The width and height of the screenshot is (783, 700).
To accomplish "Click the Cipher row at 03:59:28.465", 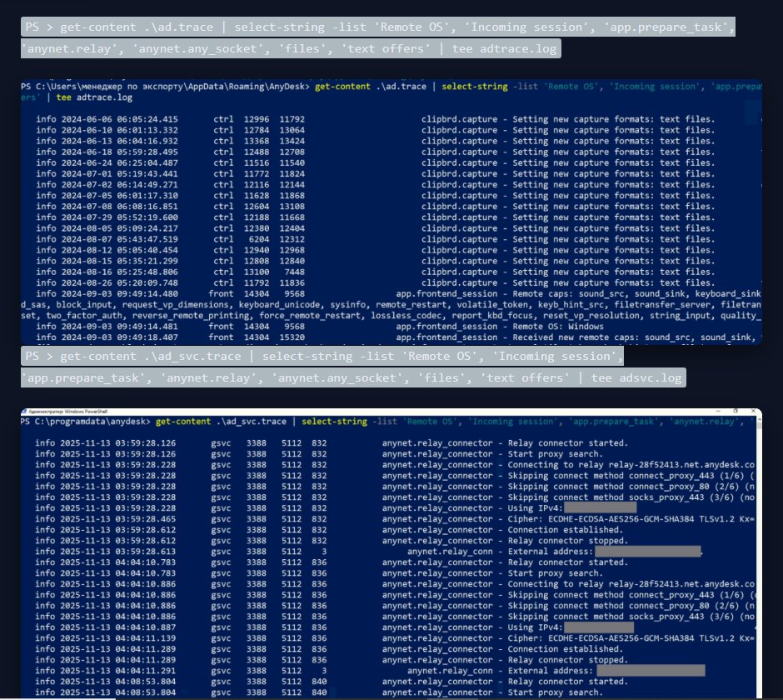I will [395, 519].
